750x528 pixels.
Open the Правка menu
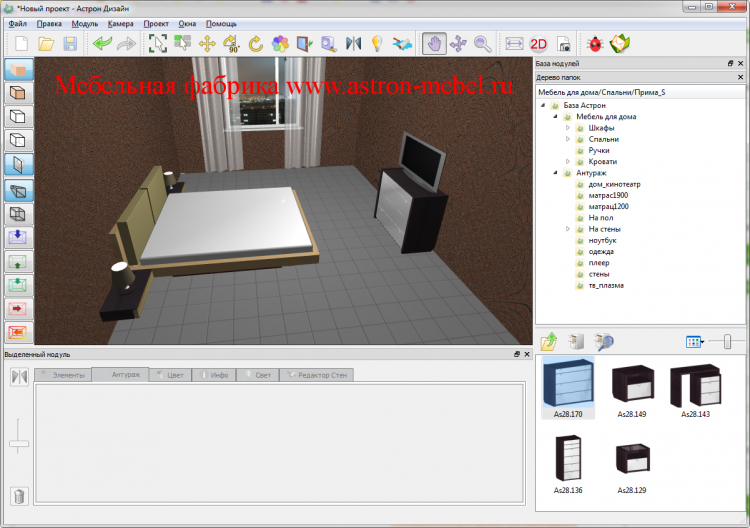49,23
